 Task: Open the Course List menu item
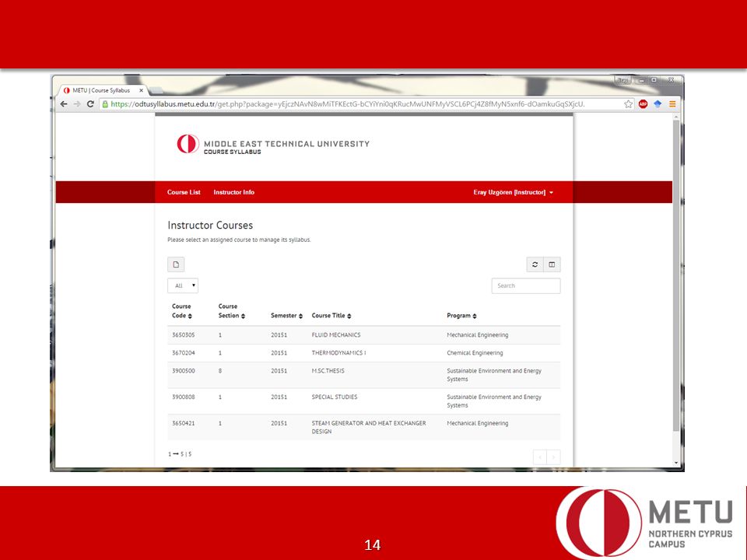click(184, 192)
